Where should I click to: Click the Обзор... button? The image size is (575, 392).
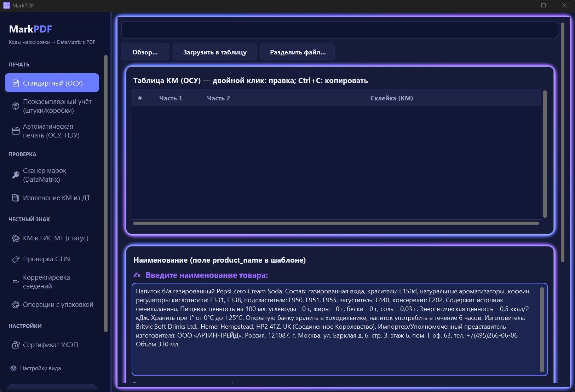click(x=145, y=52)
